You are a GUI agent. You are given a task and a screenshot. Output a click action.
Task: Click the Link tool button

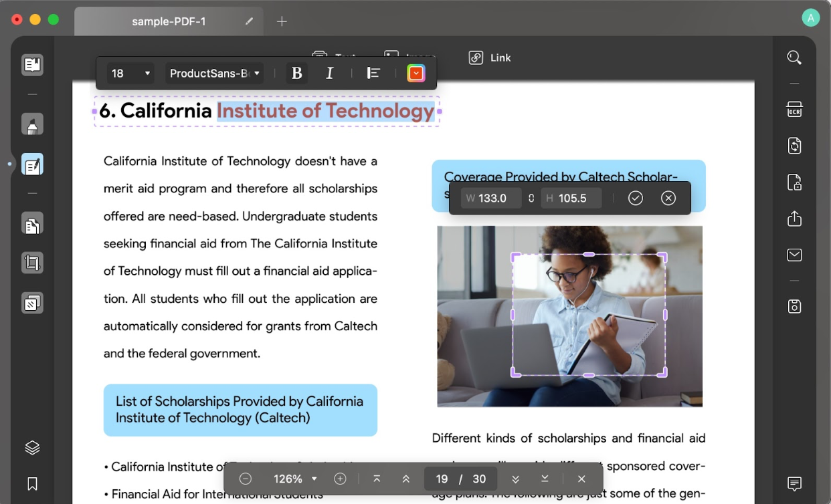point(490,58)
